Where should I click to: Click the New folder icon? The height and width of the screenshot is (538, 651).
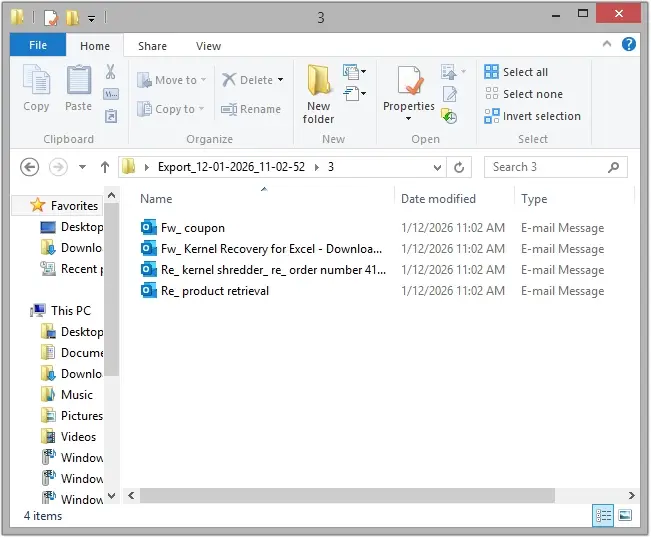pyautogui.click(x=318, y=80)
